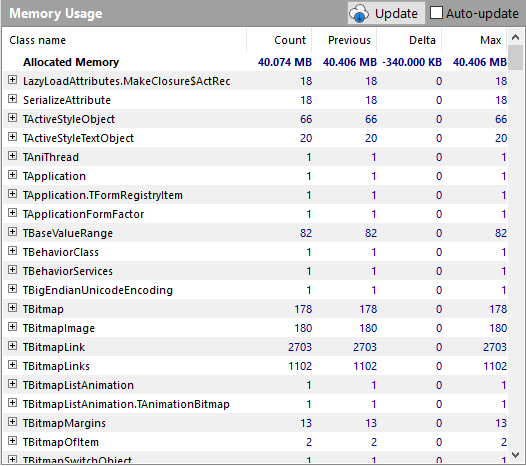The width and height of the screenshot is (526, 466).
Task: Expand the TBitmapLinks class entry
Action: click(12, 365)
